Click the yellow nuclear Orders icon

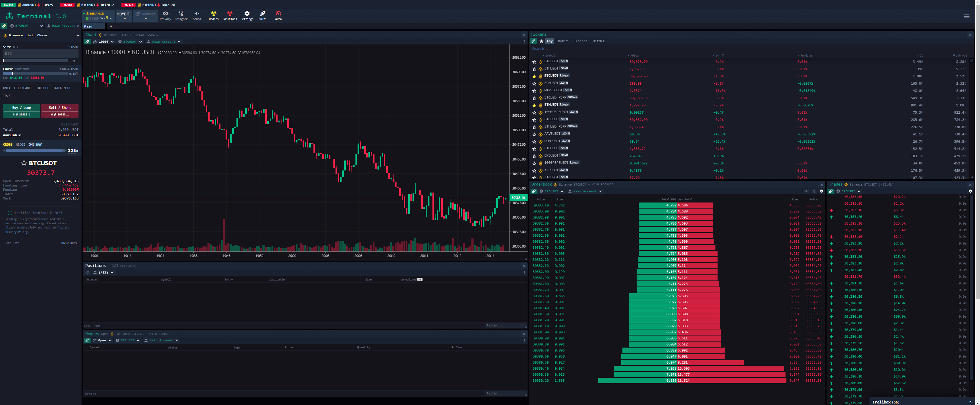[x=214, y=14]
